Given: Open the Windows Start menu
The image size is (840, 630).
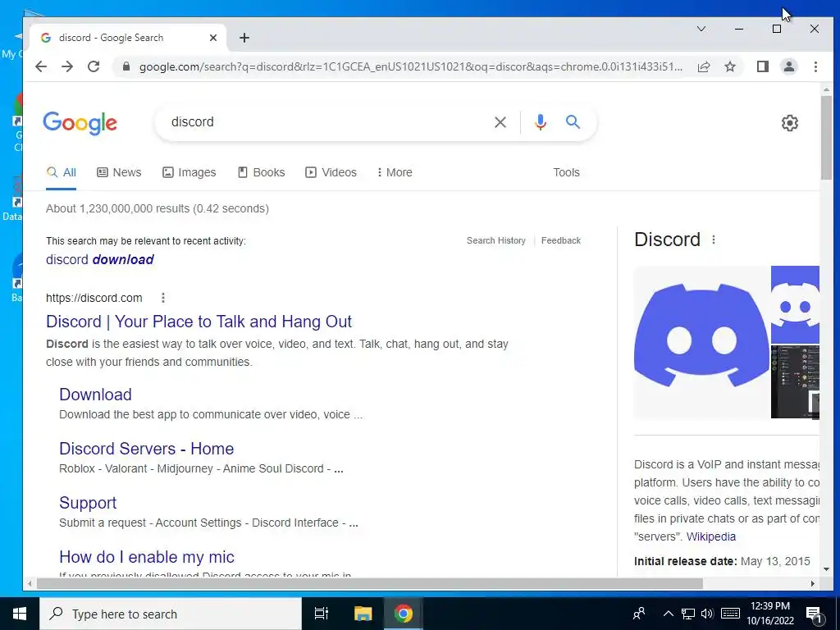Looking at the screenshot, I should [x=20, y=614].
